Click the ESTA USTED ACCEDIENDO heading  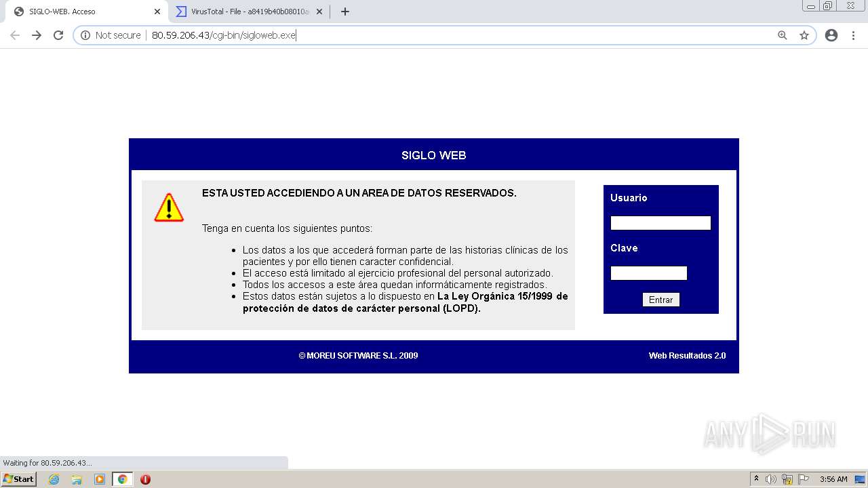[359, 193]
